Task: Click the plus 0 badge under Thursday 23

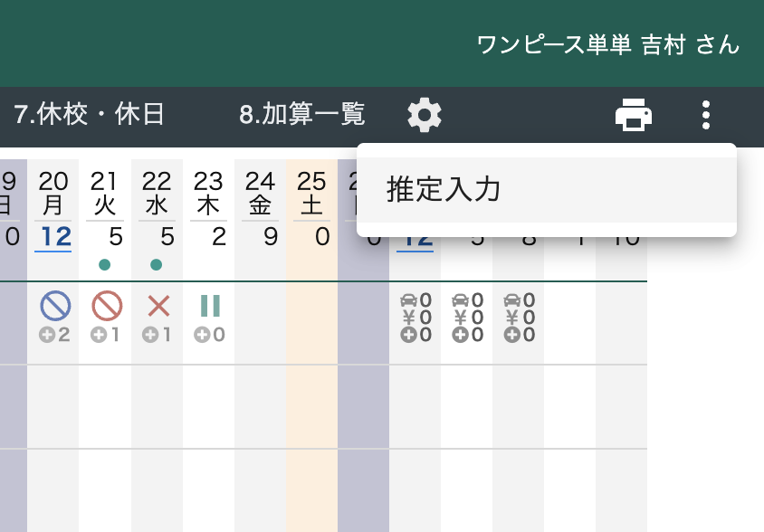Action: (x=209, y=335)
